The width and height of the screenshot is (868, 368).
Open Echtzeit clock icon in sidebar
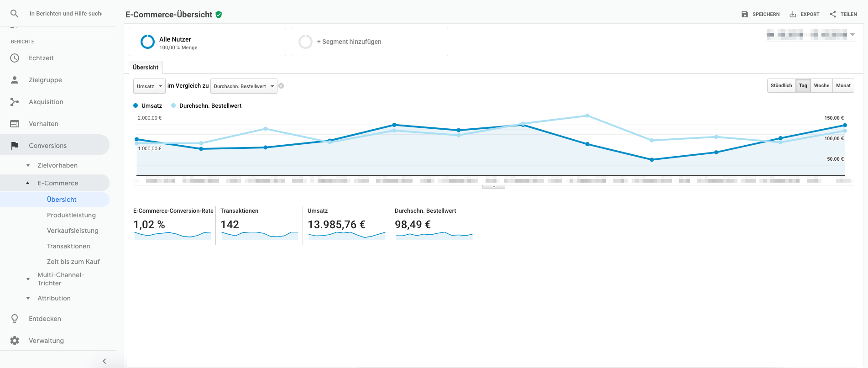point(15,58)
